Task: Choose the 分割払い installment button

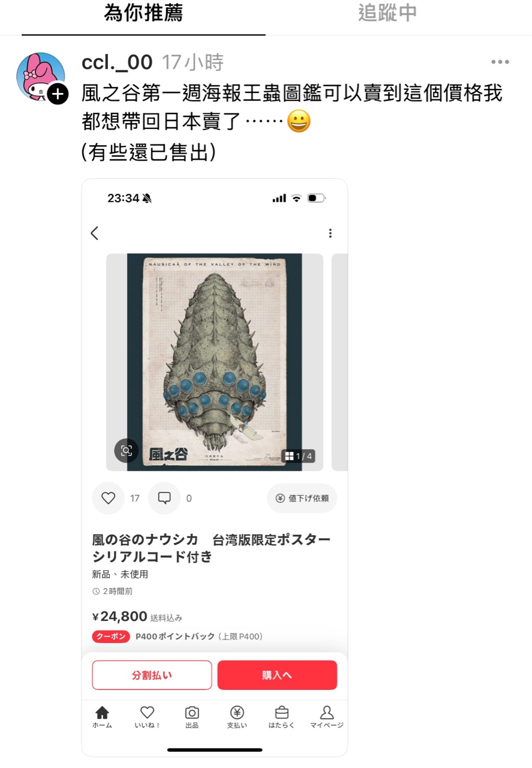Action: 152,675
